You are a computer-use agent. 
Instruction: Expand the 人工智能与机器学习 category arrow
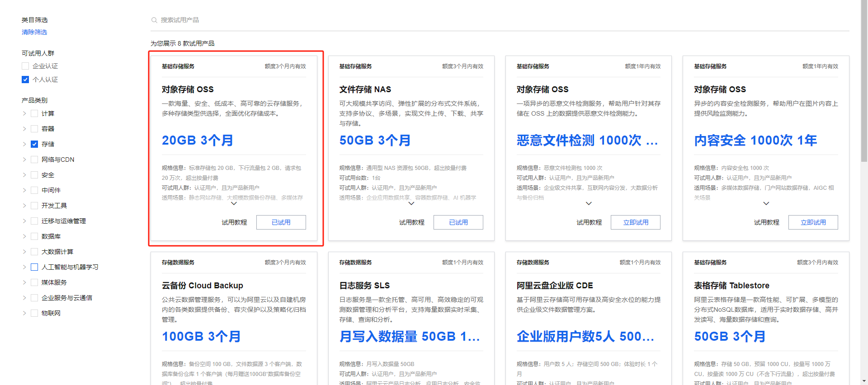(24, 267)
